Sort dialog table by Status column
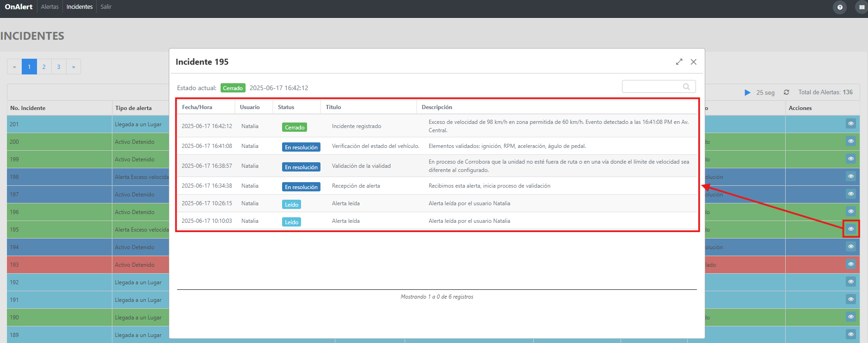This screenshot has height=343, width=868. pos(297,107)
